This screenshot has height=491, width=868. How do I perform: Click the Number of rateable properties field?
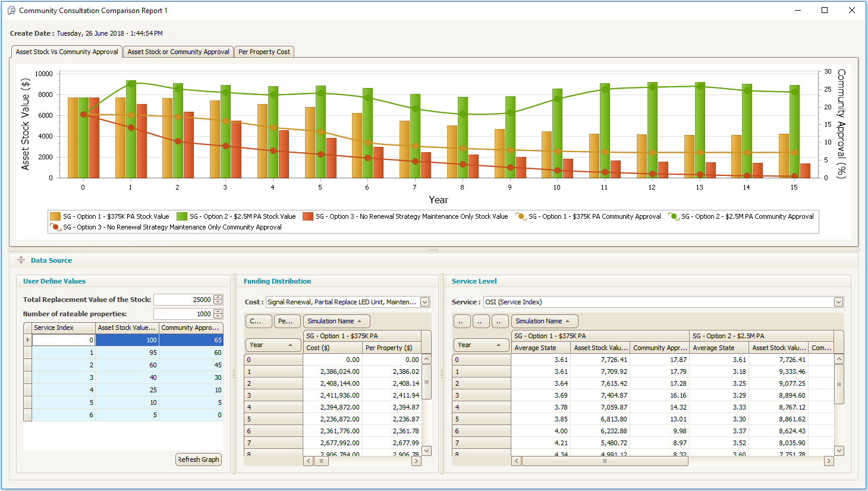click(x=183, y=314)
